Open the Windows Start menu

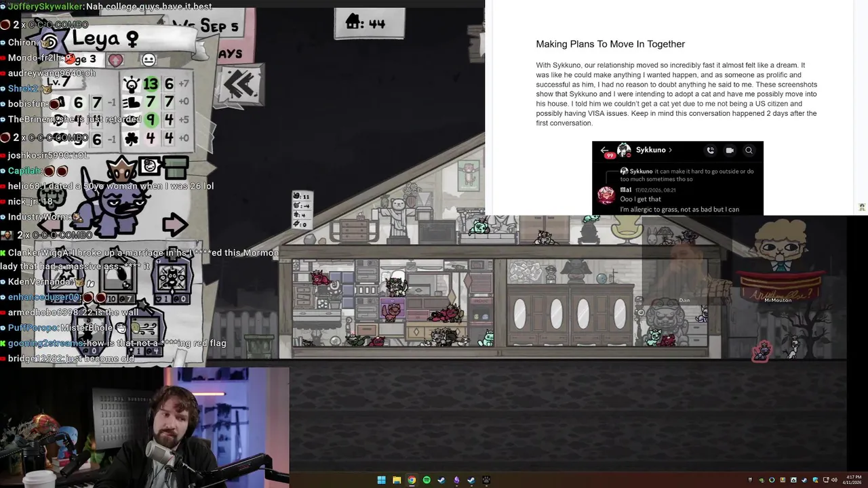coord(381,481)
